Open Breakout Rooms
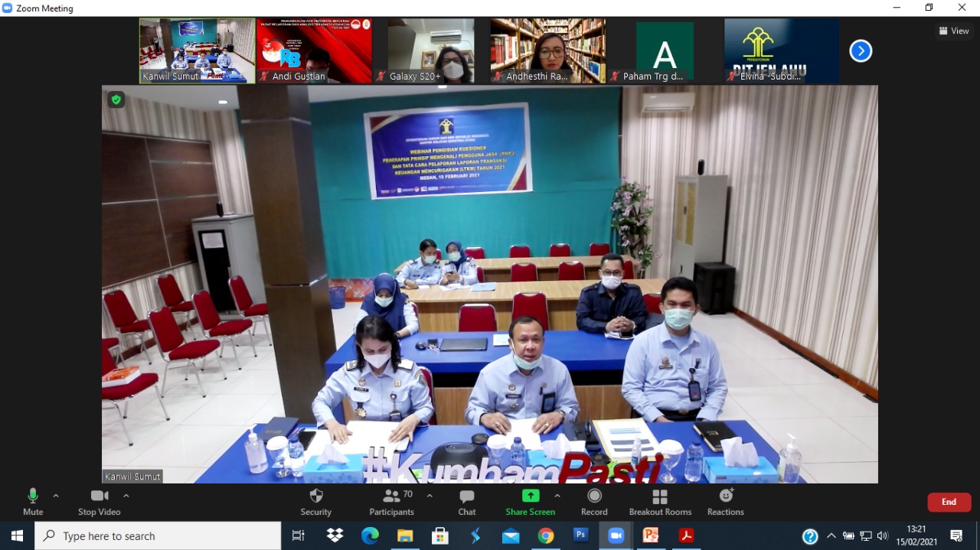 pyautogui.click(x=659, y=501)
